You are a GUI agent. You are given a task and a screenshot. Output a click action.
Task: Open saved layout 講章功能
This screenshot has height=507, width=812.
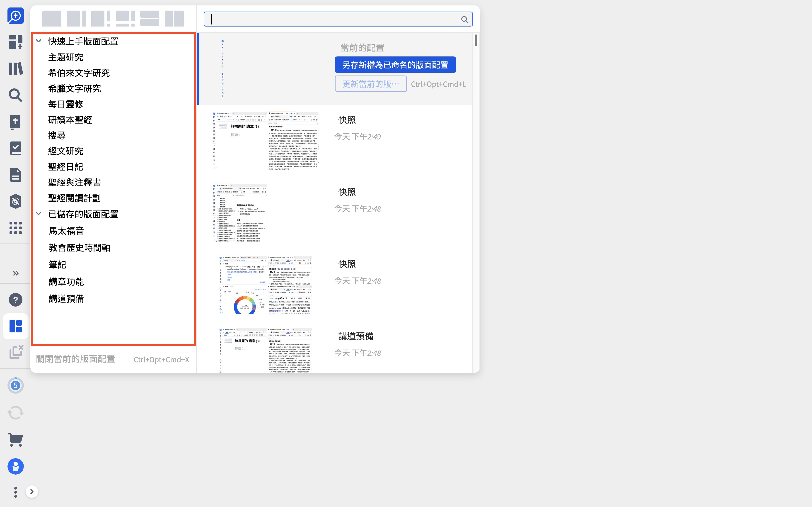(66, 282)
